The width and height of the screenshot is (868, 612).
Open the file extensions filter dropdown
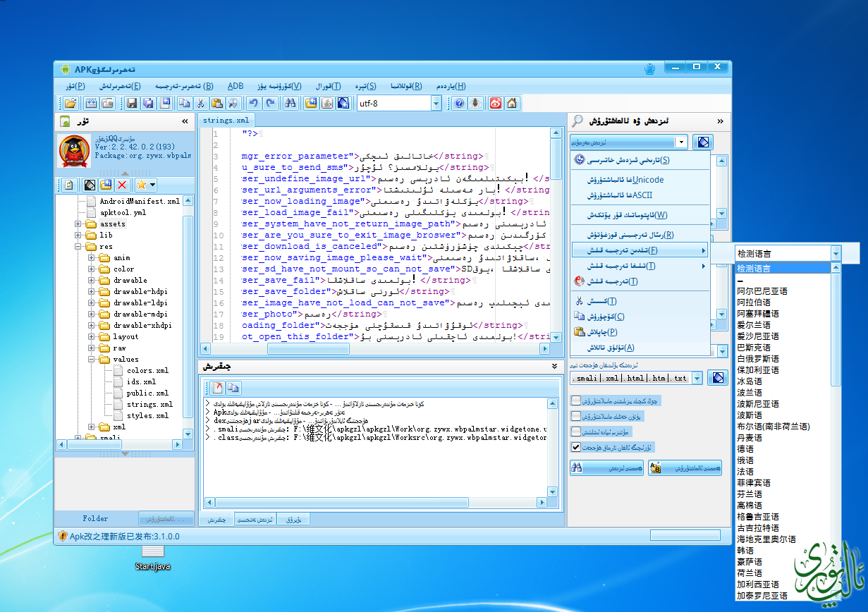[697, 379]
